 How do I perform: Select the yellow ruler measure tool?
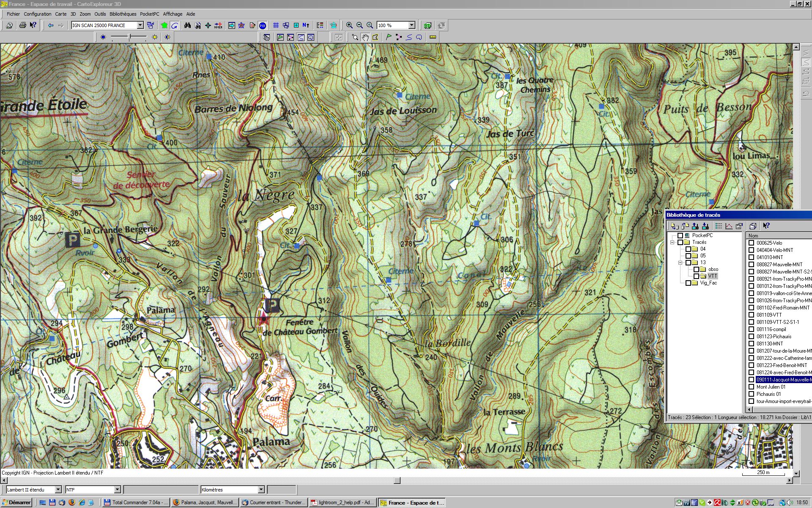(x=433, y=37)
